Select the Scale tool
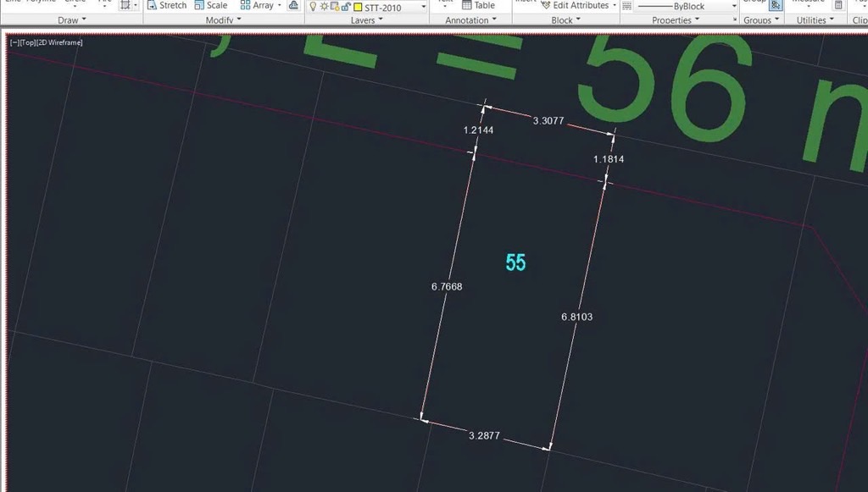 pos(211,5)
